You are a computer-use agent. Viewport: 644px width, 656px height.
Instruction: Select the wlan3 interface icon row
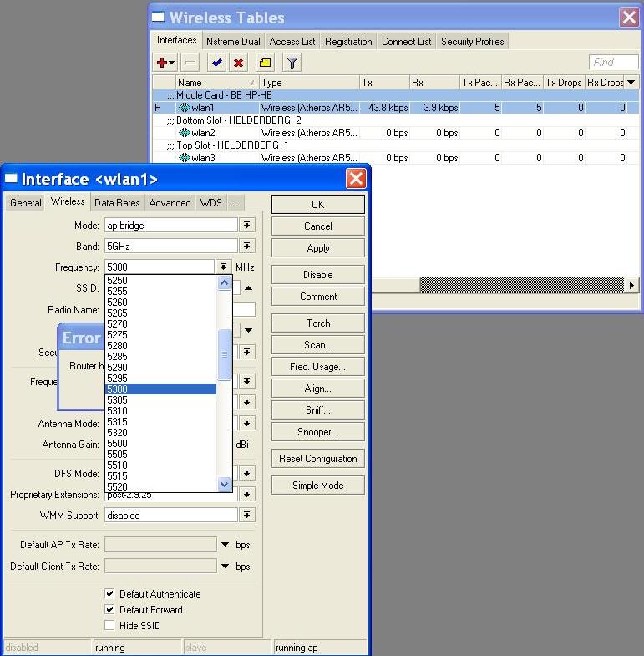(396, 158)
